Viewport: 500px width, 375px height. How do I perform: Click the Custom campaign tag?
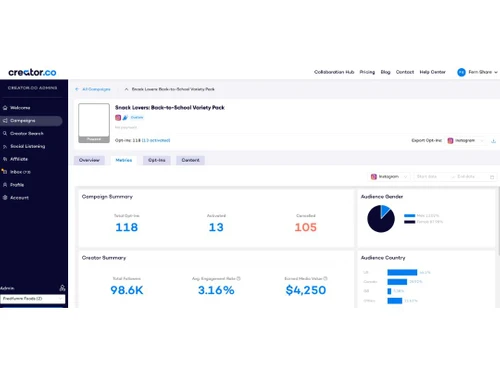click(137, 117)
